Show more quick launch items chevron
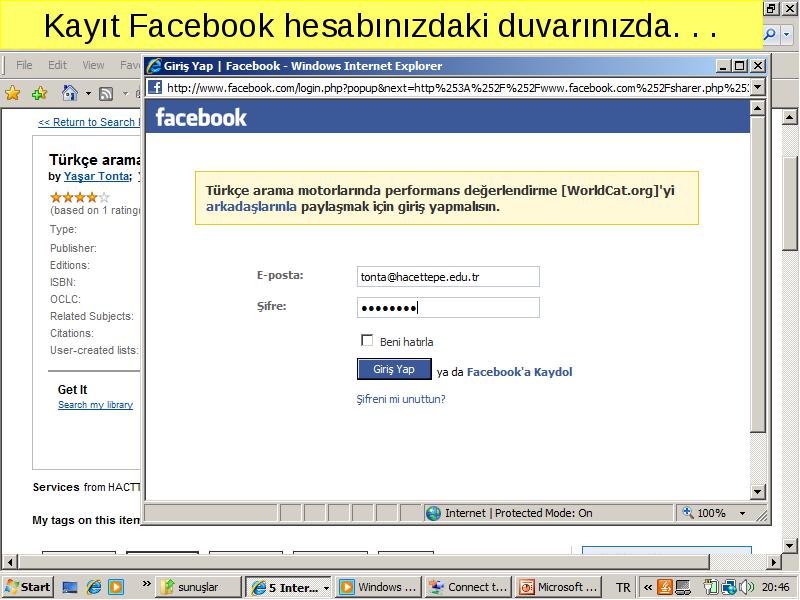This screenshot has width=800, height=600. pos(146,584)
